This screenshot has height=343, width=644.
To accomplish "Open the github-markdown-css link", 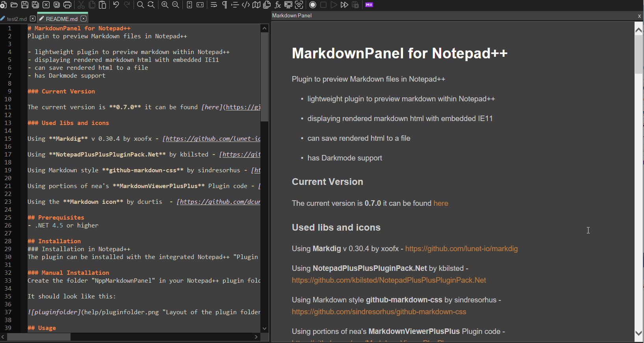I will point(379,312).
